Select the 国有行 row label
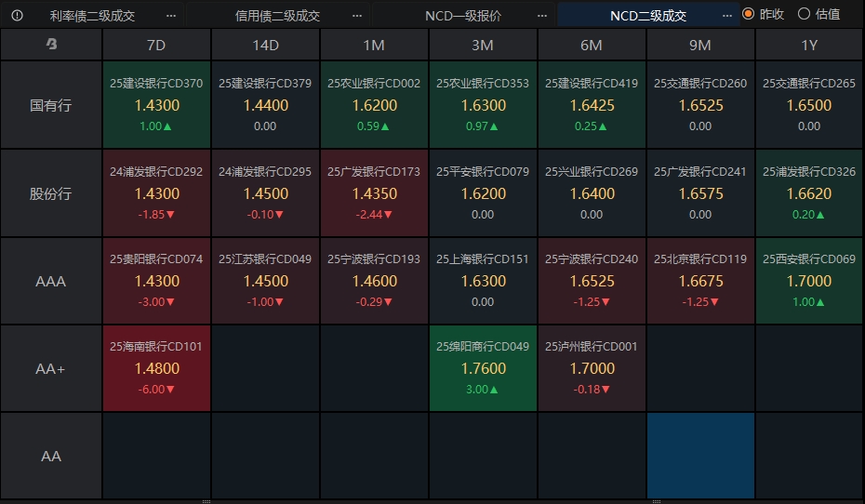The width and height of the screenshot is (865, 504). coord(51,105)
